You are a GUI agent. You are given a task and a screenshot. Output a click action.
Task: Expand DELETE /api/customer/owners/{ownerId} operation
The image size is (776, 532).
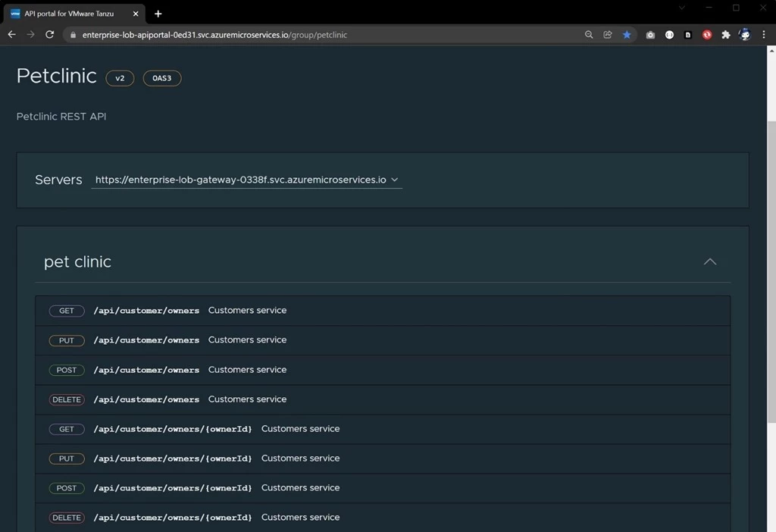[x=383, y=518]
